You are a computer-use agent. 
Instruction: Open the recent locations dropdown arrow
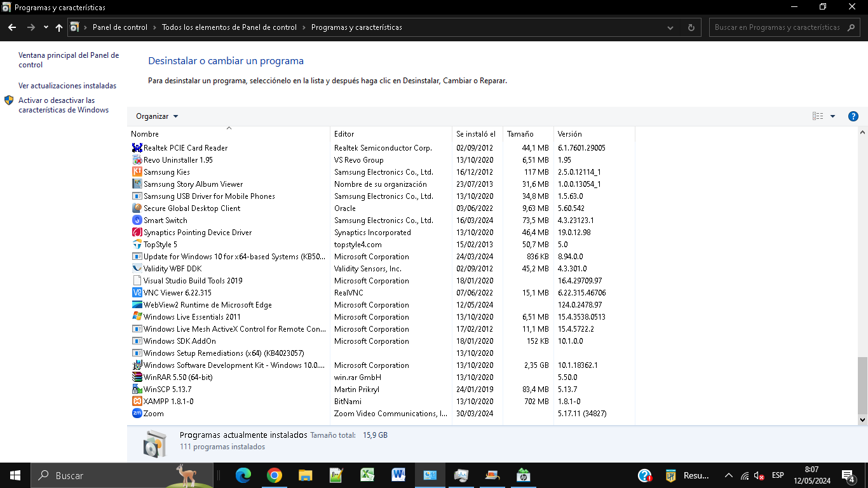pyautogui.click(x=46, y=27)
